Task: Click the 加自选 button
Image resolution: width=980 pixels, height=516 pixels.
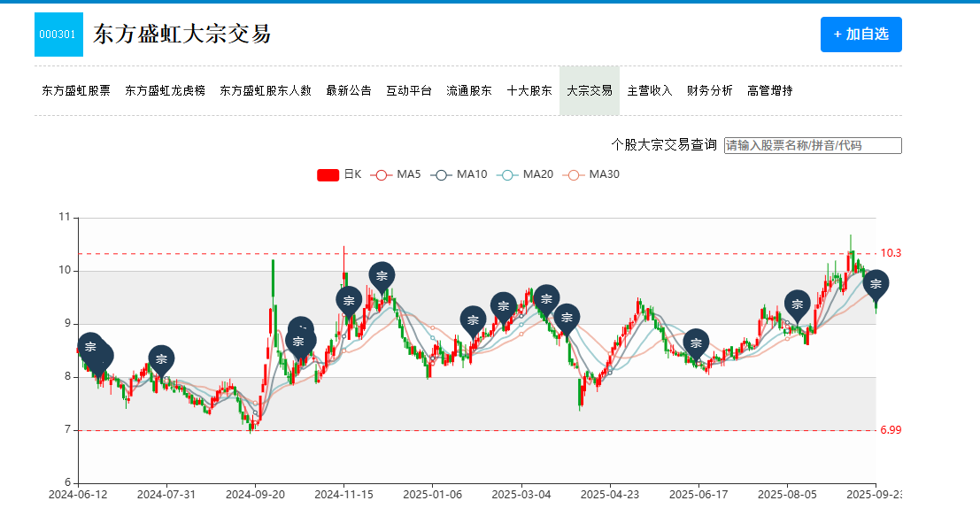Action: (860, 35)
